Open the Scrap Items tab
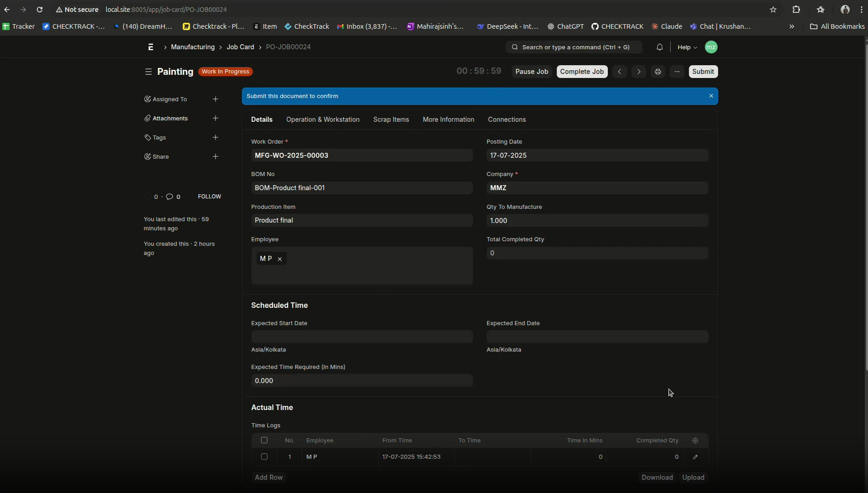 (391, 119)
